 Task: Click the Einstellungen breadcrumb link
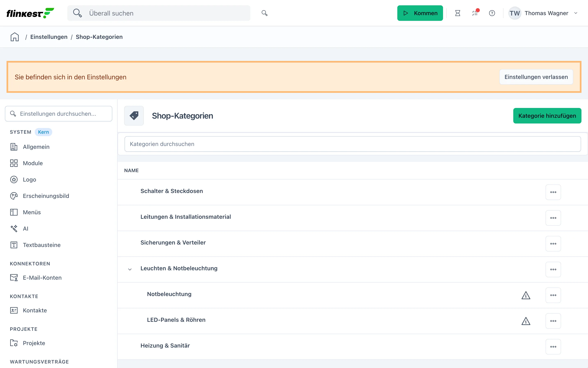click(x=49, y=37)
